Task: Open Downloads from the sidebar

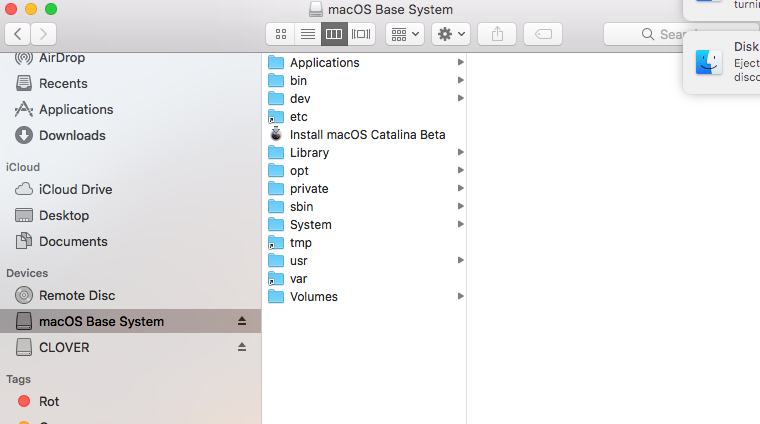Action: click(x=71, y=135)
